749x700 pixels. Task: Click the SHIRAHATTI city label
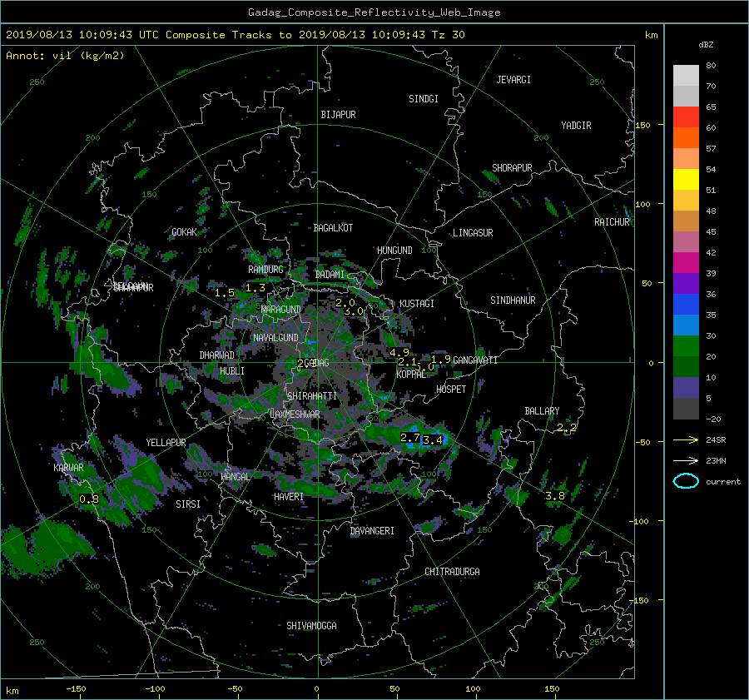coord(312,396)
